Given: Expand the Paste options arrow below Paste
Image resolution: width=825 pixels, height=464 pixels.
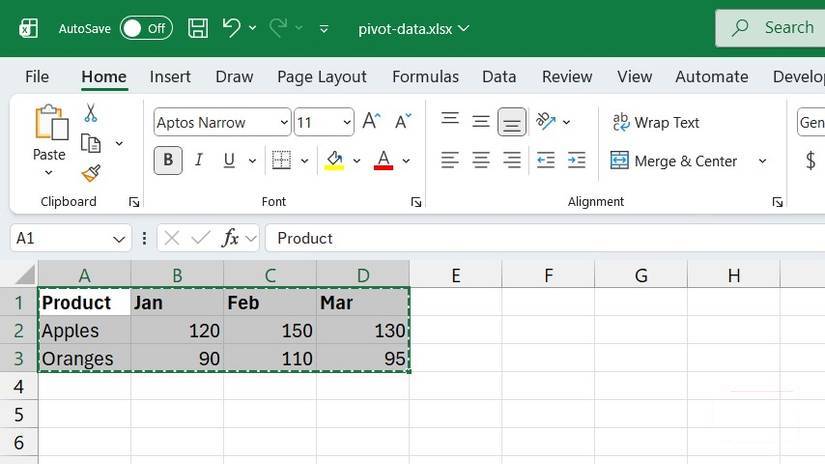Looking at the screenshot, I should 48,173.
